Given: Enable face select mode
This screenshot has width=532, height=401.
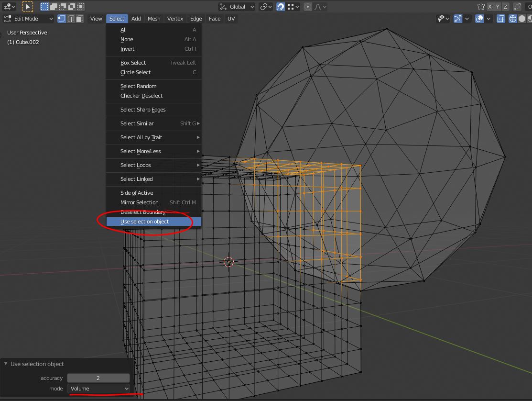Looking at the screenshot, I should point(80,19).
